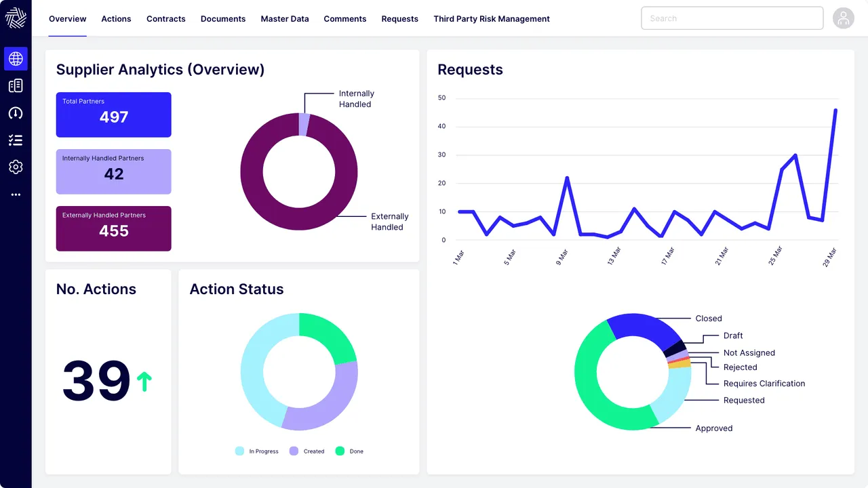Click the Externally Handled donut label

[390, 222]
